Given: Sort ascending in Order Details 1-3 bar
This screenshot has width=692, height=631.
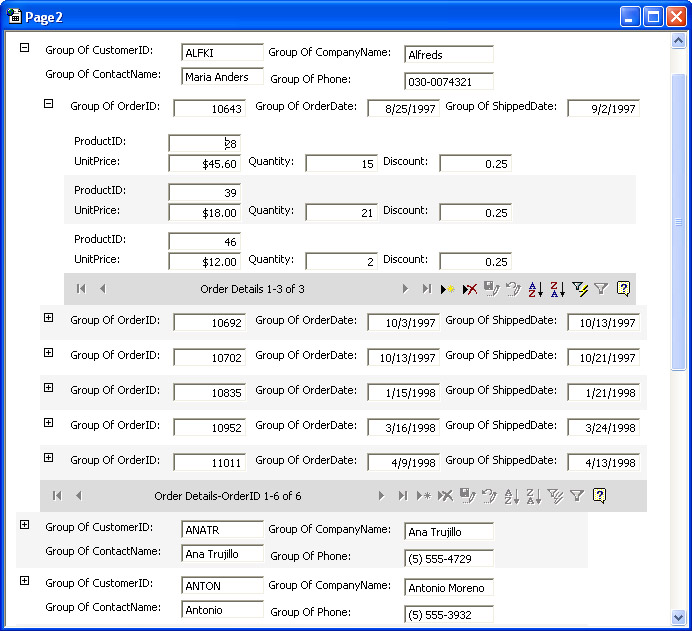Looking at the screenshot, I should pyautogui.click(x=535, y=289).
